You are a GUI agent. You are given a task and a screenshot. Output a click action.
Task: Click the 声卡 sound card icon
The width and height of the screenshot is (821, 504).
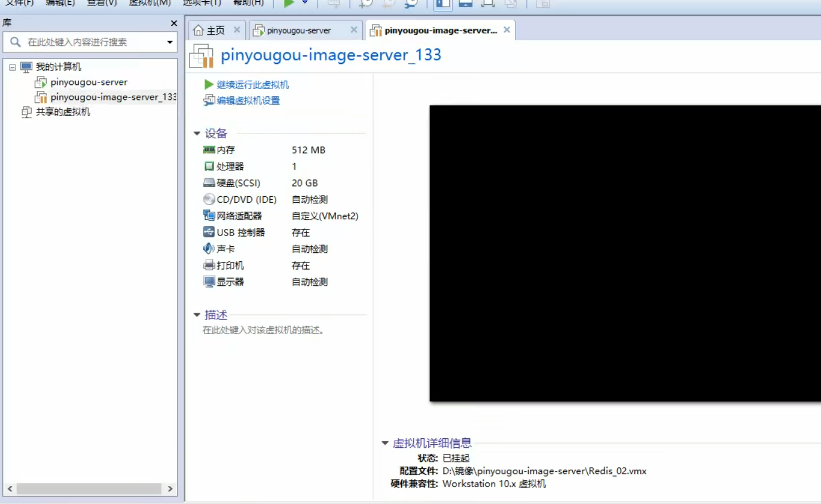[x=209, y=249]
